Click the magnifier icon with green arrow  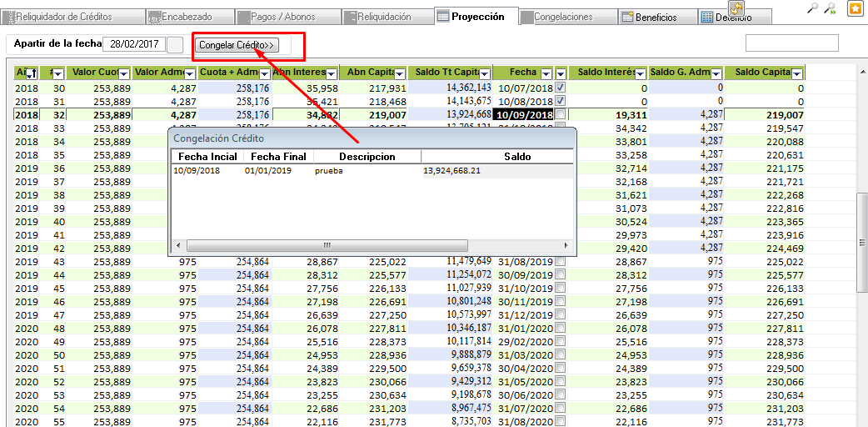[x=830, y=8]
